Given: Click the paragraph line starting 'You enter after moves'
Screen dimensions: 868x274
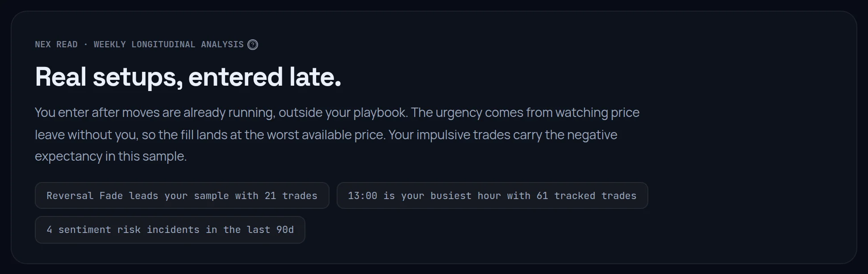Looking at the screenshot, I should tap(337, 113).
